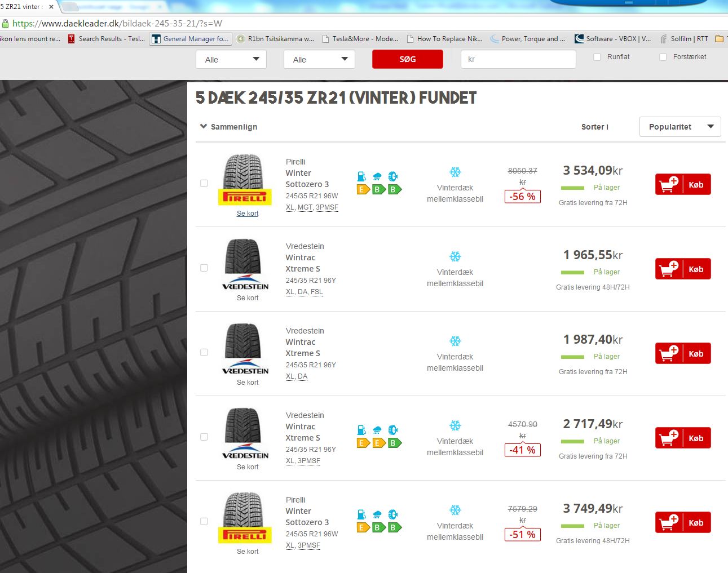The image size is (728, 573).
Task: Click noise level icon in Pirelli 3 749,49kr row
Action: [393, 514]
